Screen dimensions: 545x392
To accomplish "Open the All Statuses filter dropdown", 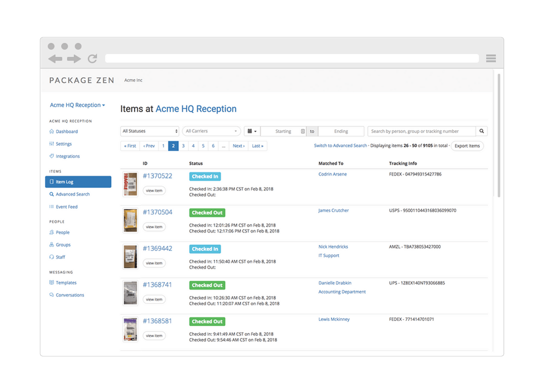I will (x=149, y=131).
